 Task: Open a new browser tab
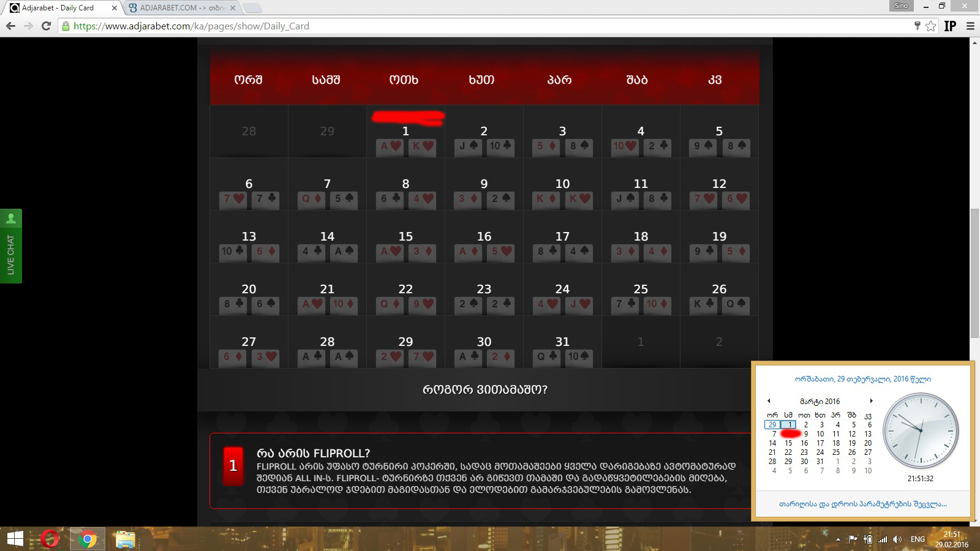click(x=252, y=8)
